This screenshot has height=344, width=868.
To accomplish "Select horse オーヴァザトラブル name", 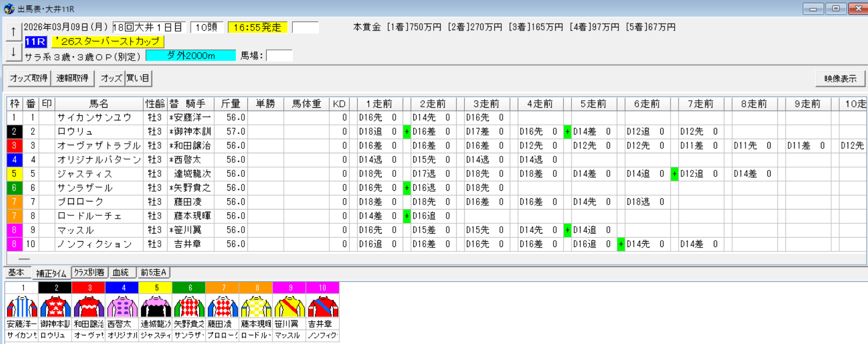I will click(99, 146).
